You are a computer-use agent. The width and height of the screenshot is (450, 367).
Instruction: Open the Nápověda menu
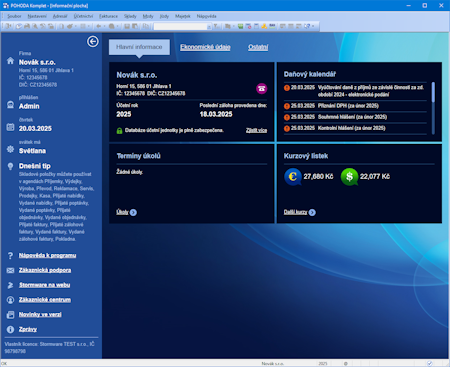(x=206, y=16)
